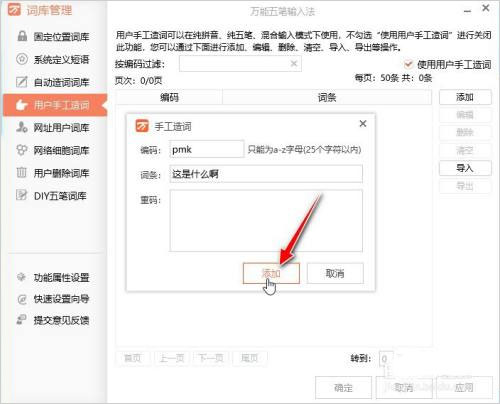500x404 pixels.
Task: Click the star circle icon beside 系统定义短语
Action: click(22, 59)
